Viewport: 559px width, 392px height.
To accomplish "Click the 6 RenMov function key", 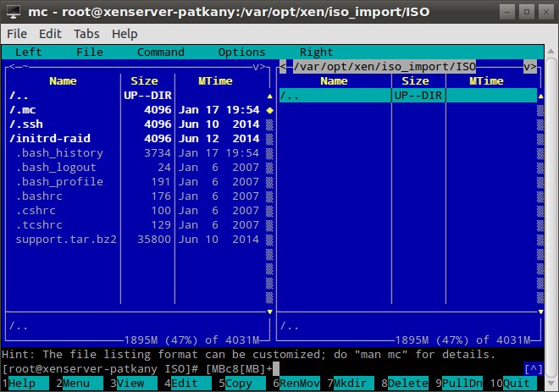I will 296,384.
